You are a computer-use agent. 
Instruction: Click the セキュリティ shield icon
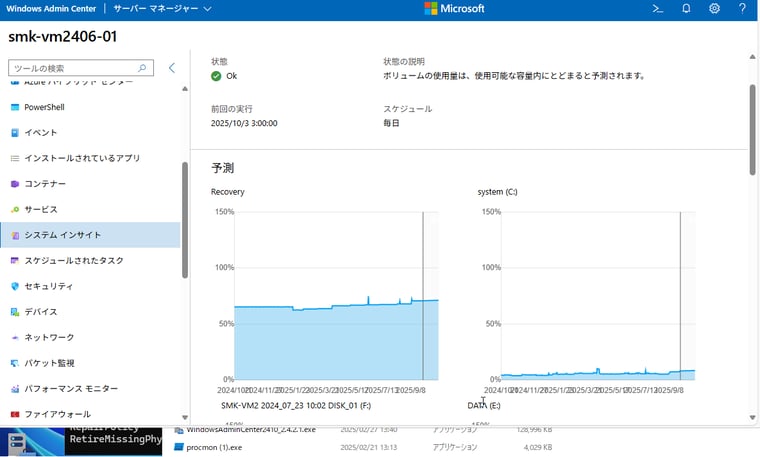(15, 286)
